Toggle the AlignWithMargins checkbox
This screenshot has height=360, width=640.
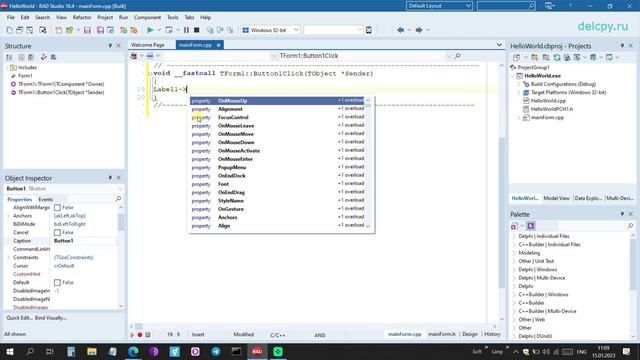pyautogui.click(x=57, y=207)
